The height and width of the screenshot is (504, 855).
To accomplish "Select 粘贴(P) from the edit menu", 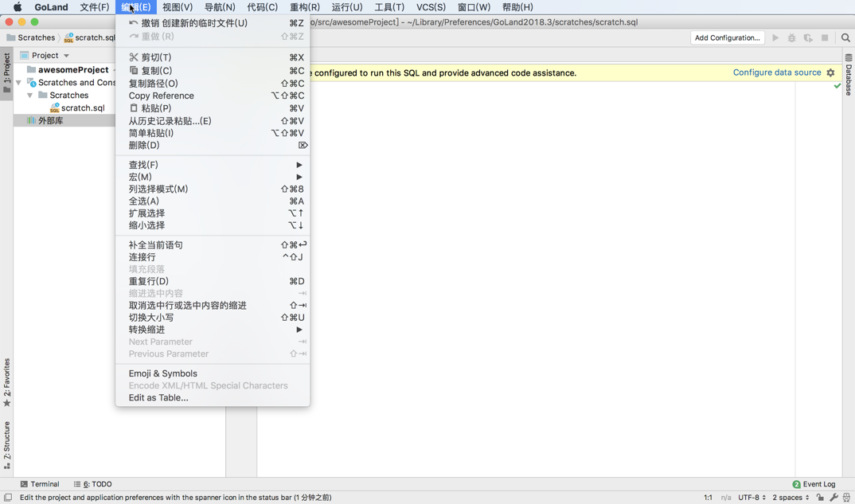I will click(x=213, y=108).
